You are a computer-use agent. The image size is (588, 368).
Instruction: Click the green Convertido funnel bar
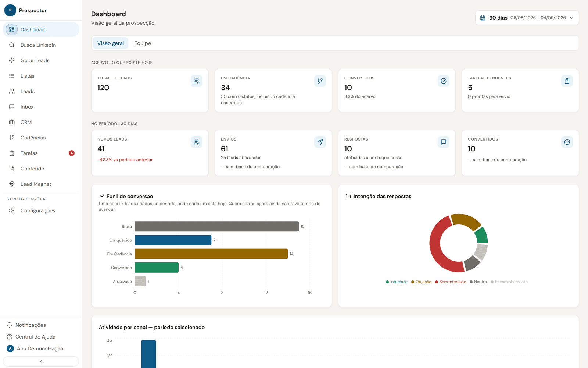pos(157,268)
